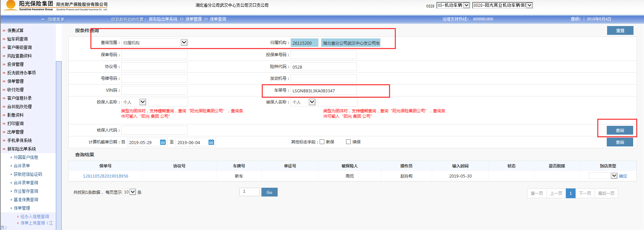
Task: Open the 被保险人名称 type dropdown
Action: click(303, 102)
